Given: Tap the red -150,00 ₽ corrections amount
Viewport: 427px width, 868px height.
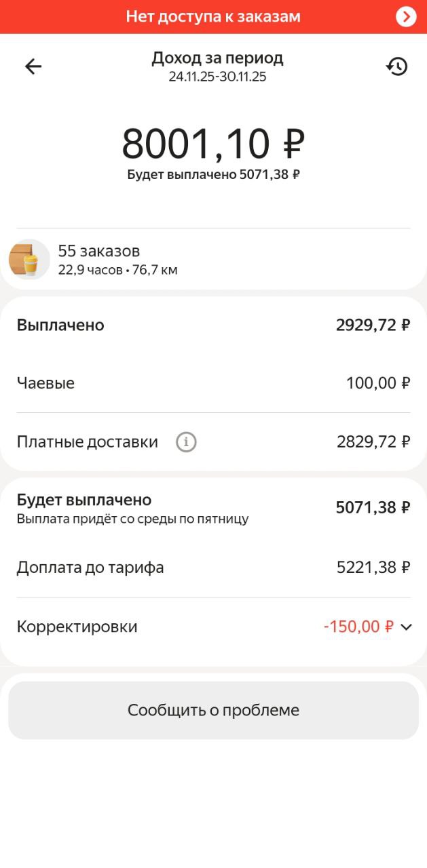Looking at the screenshot, I should [358, 627].
